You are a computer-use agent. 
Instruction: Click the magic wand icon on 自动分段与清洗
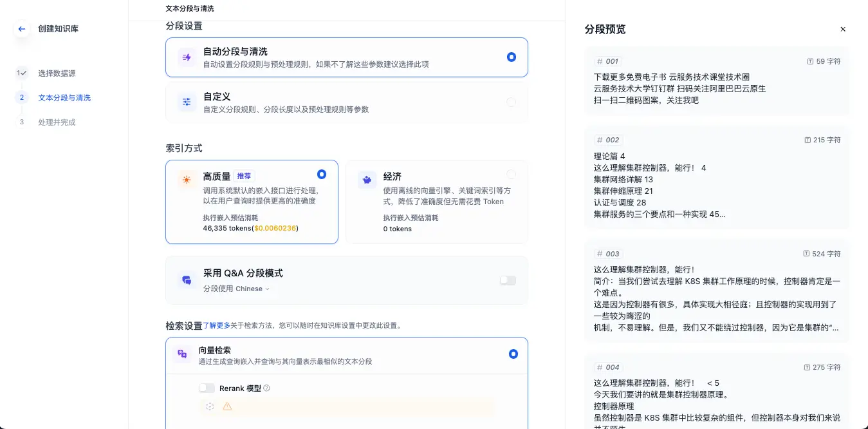[186, 57]
